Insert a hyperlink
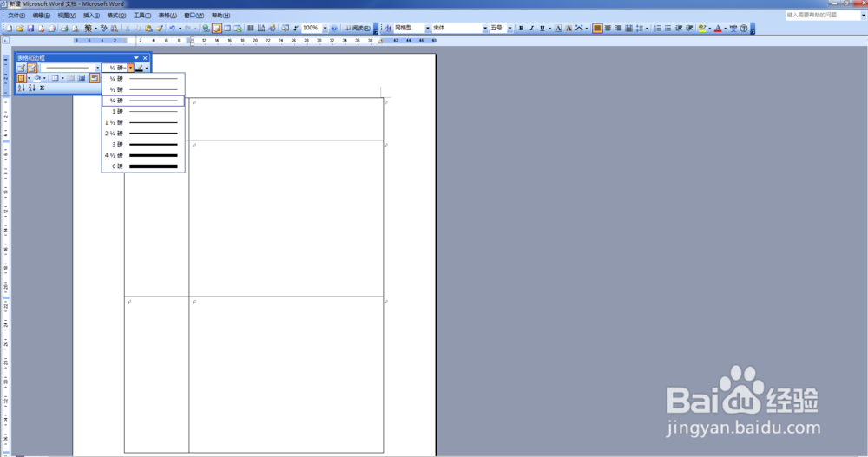The image size is (868, 457). point(206,28)
